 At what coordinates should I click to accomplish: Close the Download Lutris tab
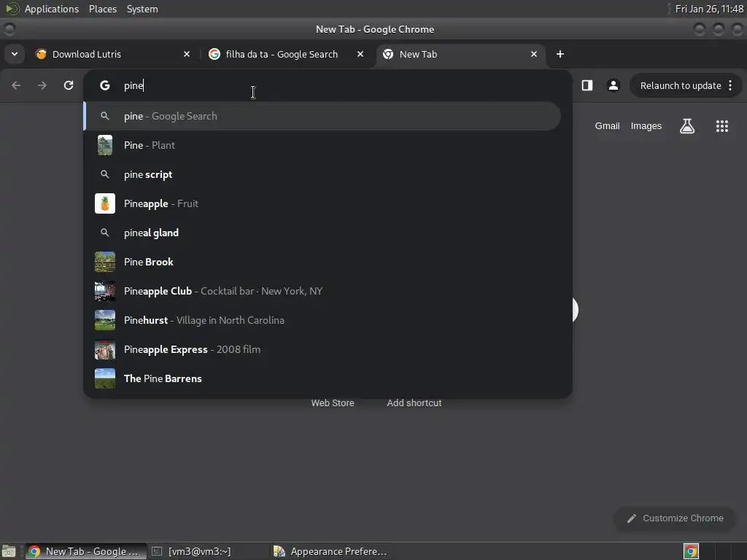187,54
